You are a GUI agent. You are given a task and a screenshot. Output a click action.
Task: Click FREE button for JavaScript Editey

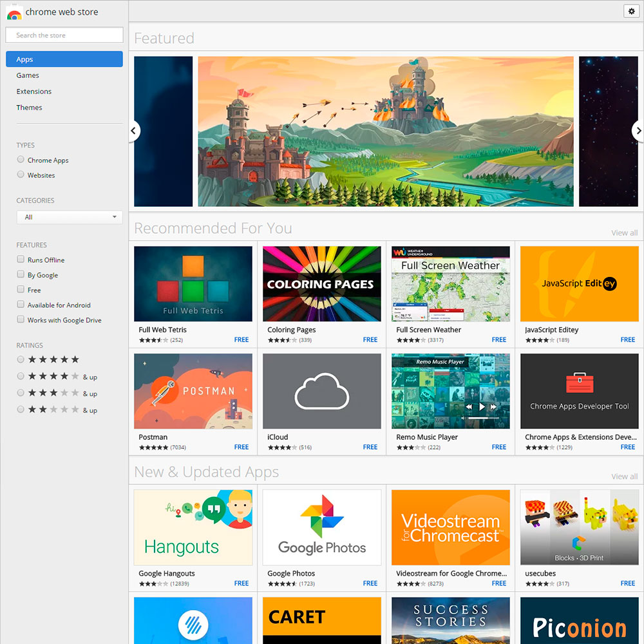point(627,339)
